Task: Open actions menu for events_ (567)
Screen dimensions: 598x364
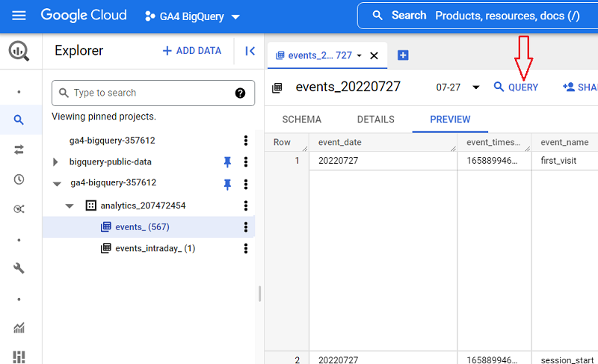Action: pos(246,227)
